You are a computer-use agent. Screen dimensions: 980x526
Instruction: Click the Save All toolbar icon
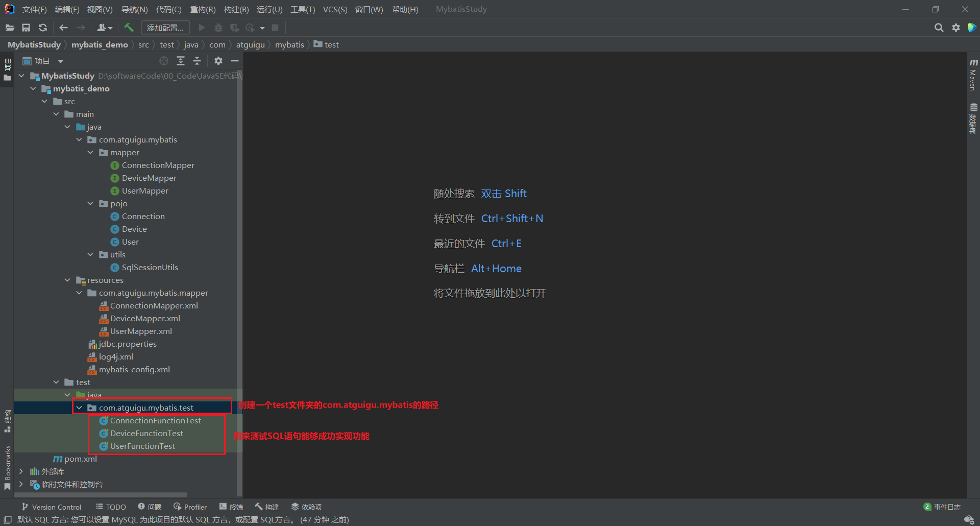tap(26, 28)
